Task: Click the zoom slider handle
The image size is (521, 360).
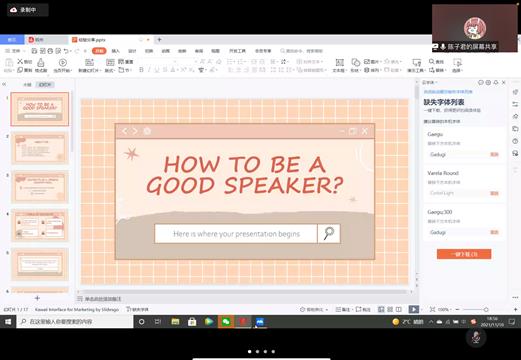Action: coord(486,309)
